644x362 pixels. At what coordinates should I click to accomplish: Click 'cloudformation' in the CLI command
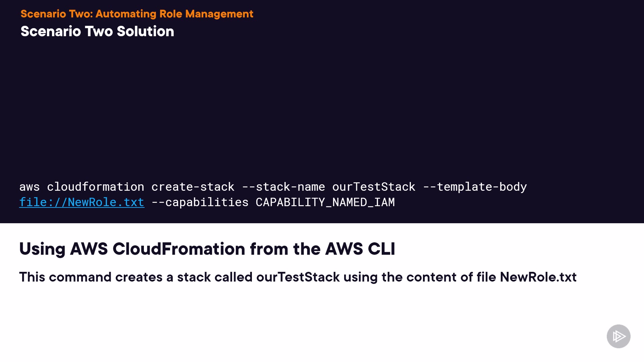pos(96,187)
